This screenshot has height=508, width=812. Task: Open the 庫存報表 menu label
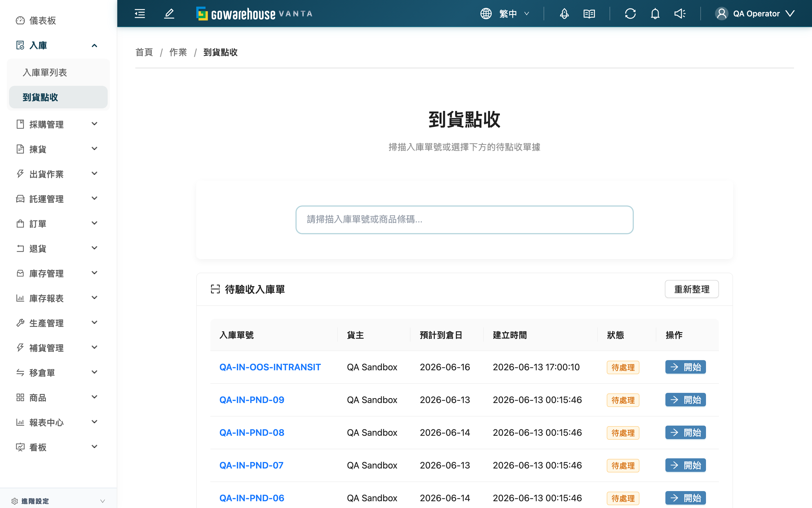pyautogui.click(x=46, y=298)
